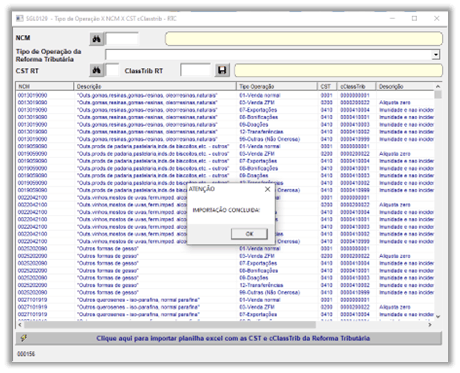Select 08-Bonificações row of NCM 0025202090
The width and height of the screenshot is (460, 373).
[225, 271]
